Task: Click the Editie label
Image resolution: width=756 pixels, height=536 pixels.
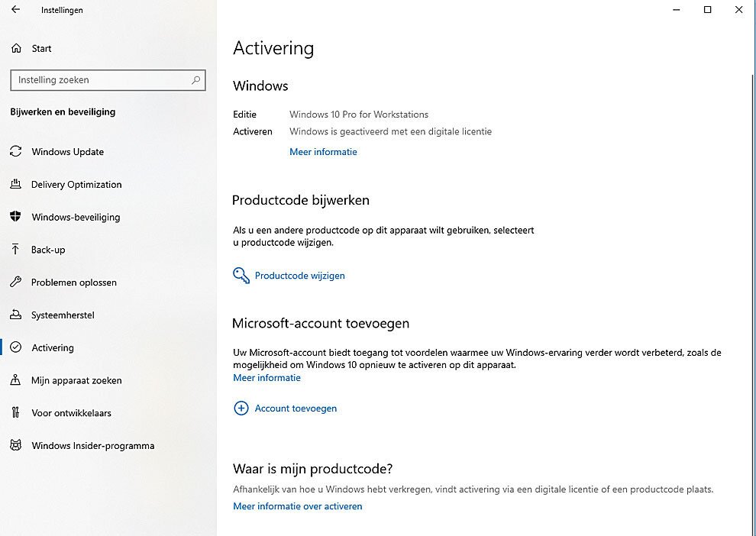Action: 244,115
